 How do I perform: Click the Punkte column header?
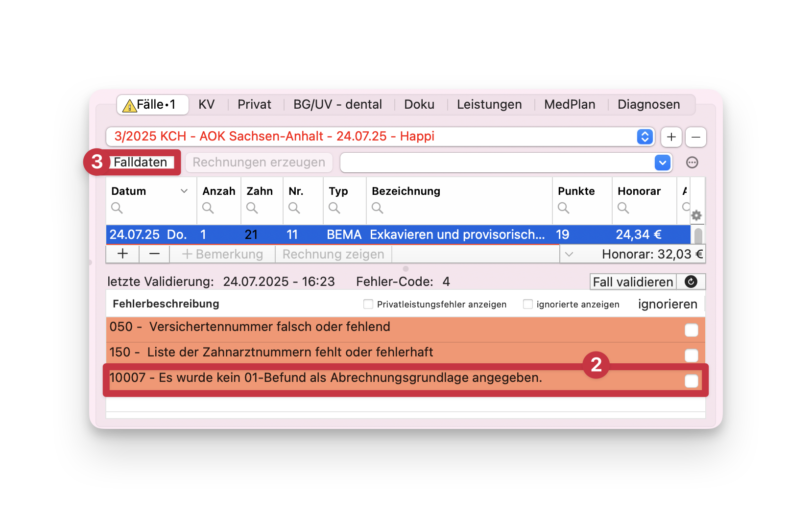[x=576, y=191]
